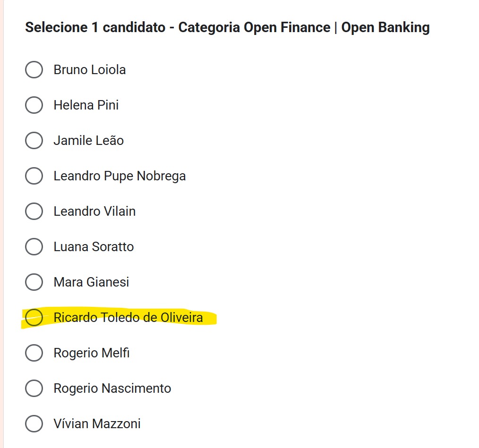Viewport: 479px width, 448px height.
Task: Click the Leandro Pupe Nobrega label text
Action: [120, 176]
